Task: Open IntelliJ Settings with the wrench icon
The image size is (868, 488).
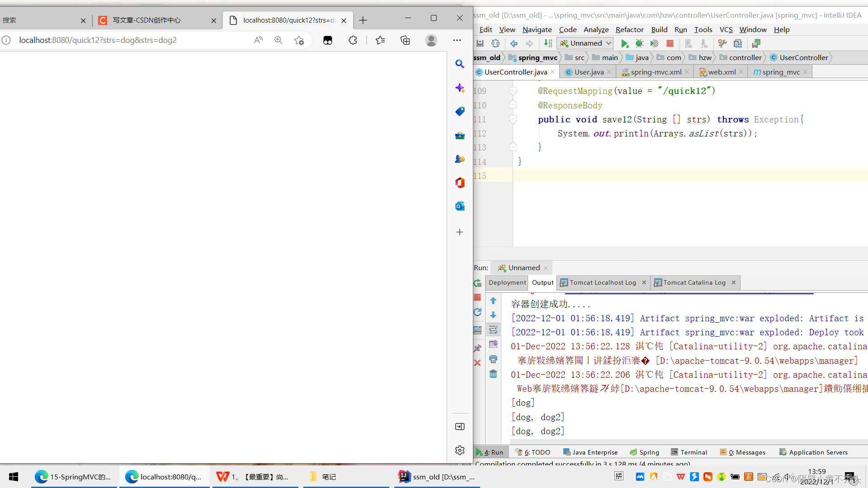Action: [x=722, y=43]
